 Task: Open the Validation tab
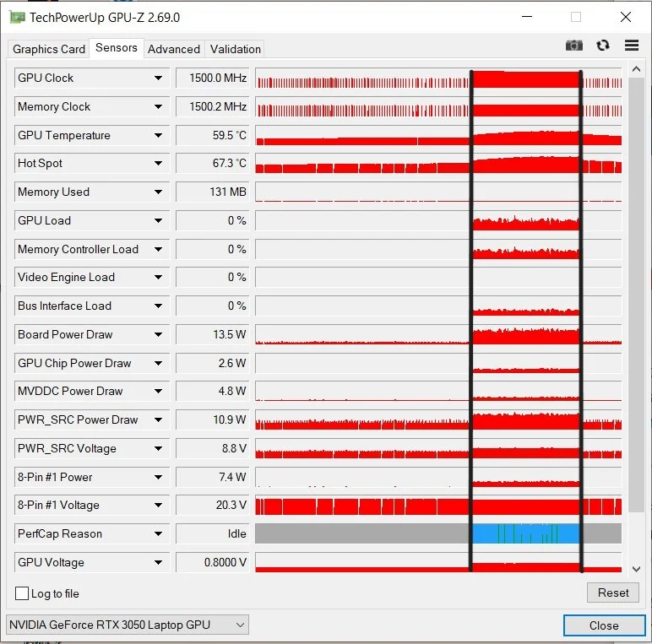point(236,49)
